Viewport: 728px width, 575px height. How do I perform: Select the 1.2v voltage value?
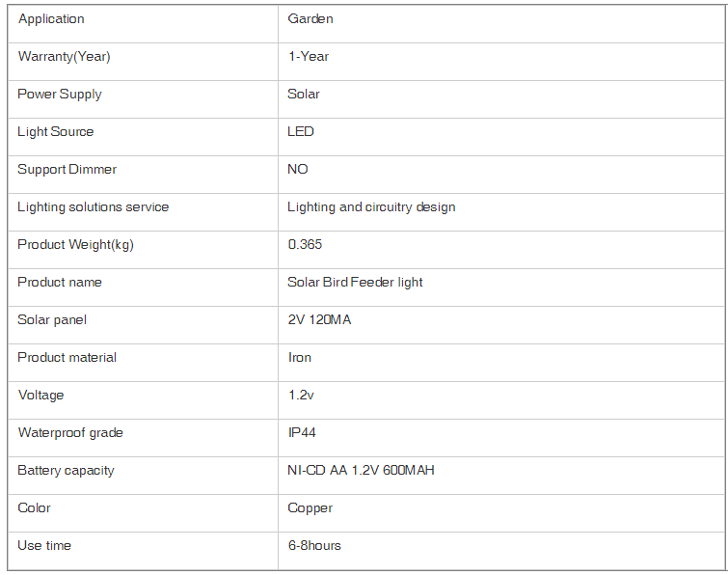click(x=301, y=396)
